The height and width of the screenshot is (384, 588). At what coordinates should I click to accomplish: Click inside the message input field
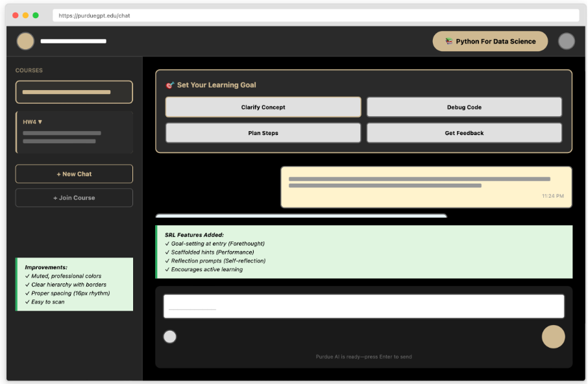point(363,306)
